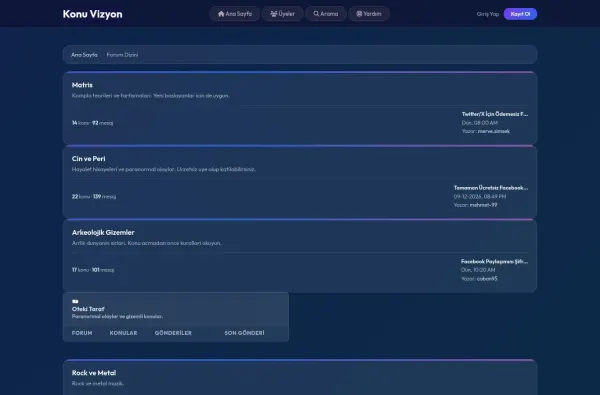Viewport: 600px width, 395px height.
Task: Click the Öteki Taraf category title
Action: (x=88, y=309)
